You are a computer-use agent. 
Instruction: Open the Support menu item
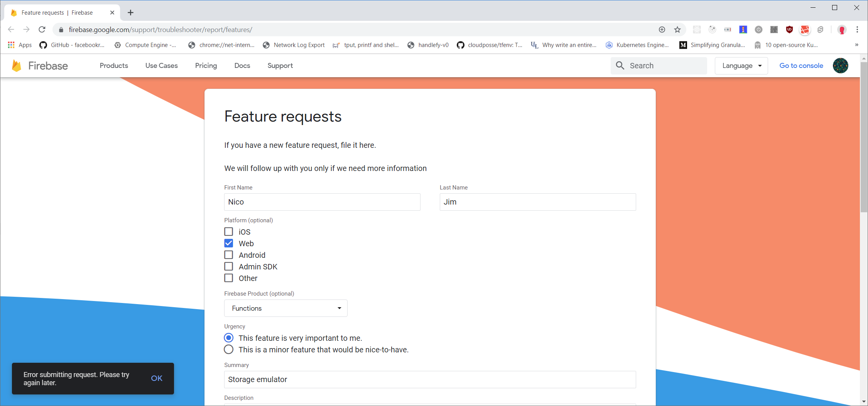click(x=280, y=66)
